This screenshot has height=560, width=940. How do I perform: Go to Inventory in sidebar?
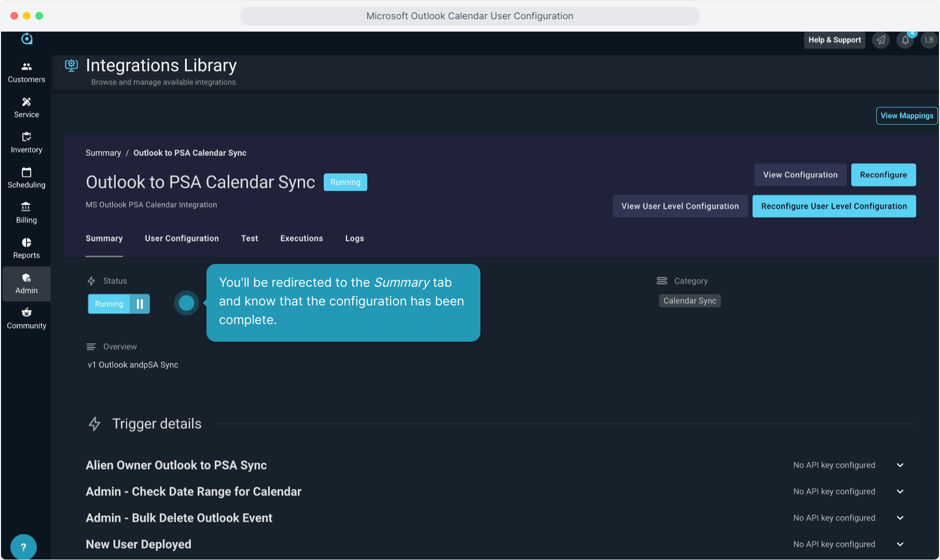26,143
